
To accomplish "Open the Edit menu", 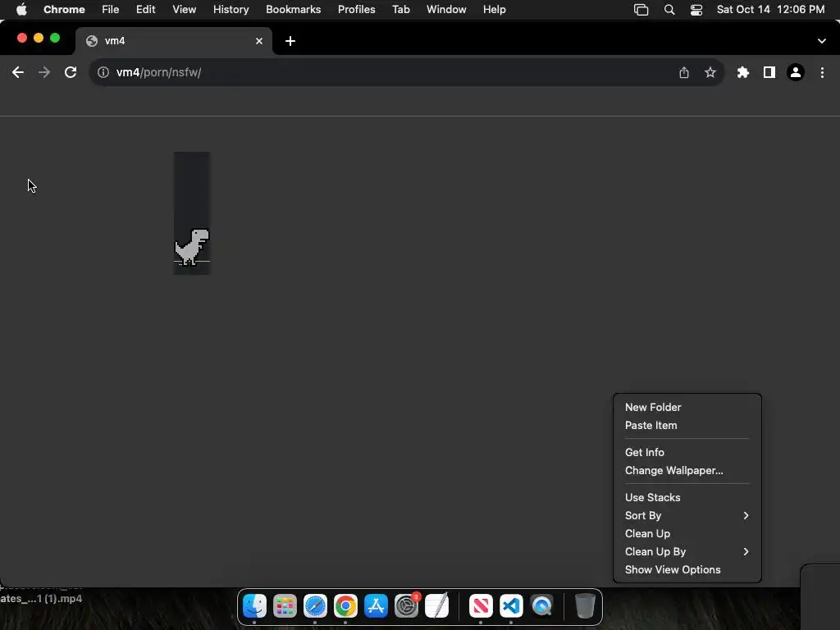I will pyautogui.click(x=146, y=10).
